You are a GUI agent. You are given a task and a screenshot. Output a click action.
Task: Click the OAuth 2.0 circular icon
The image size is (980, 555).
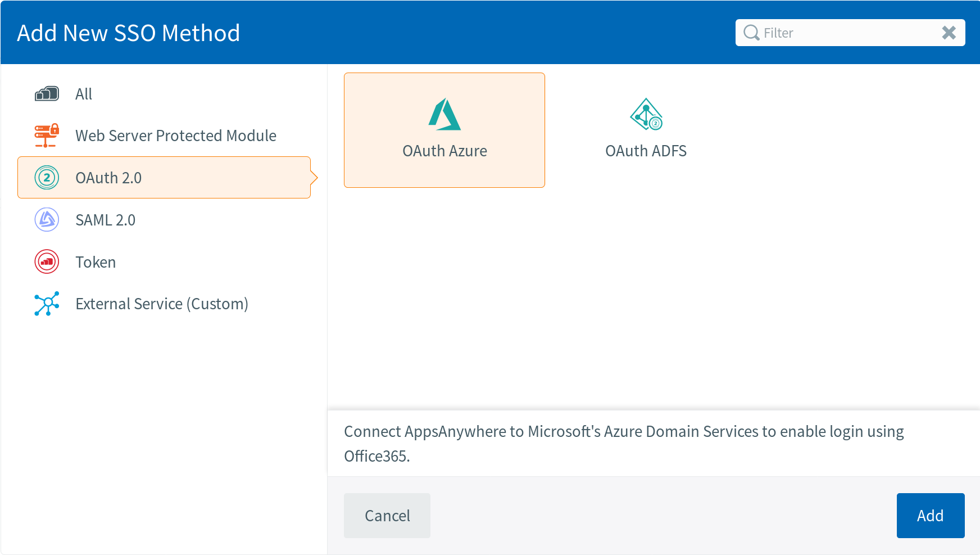click(x=47, y=178)
